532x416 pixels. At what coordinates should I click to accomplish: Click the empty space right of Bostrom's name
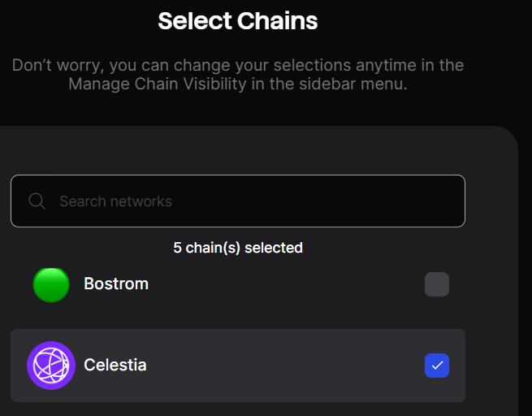[x=285, y=284]
